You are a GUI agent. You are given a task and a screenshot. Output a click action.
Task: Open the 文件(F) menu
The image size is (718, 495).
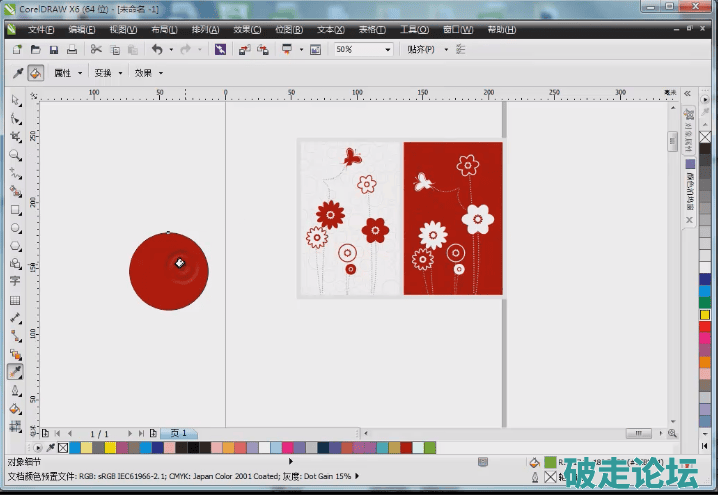pyautogui.click(x=41, y=30)
